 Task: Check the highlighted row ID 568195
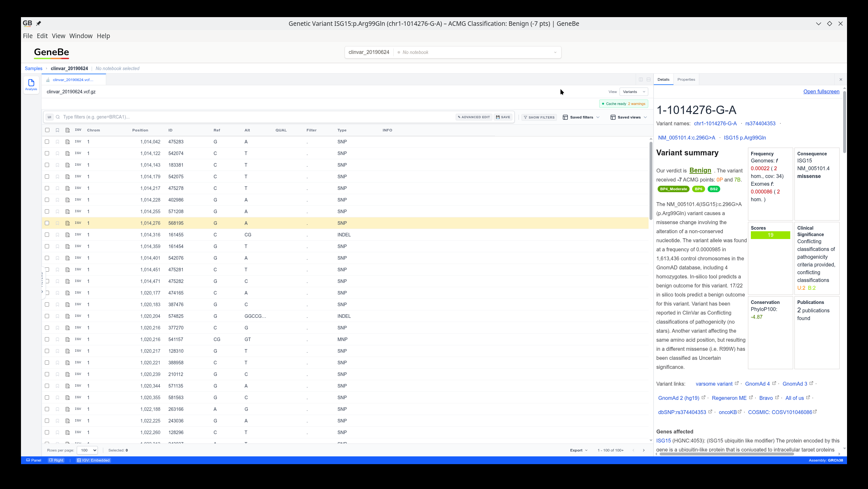point(47,223)
